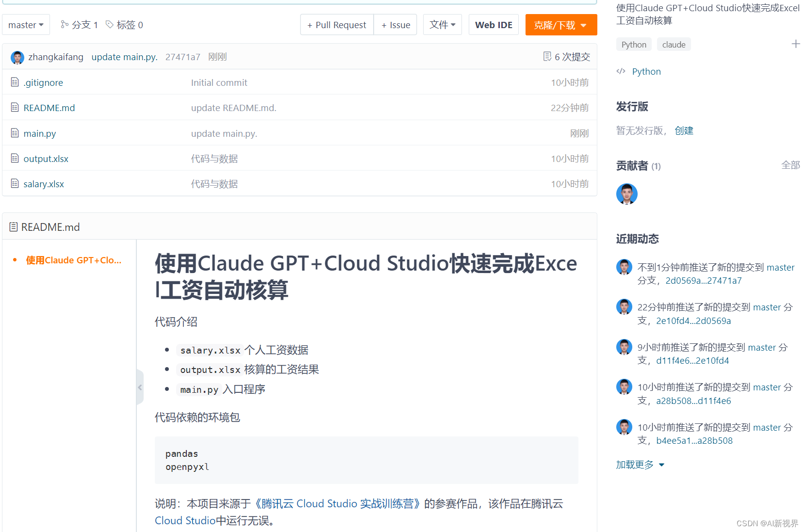View the 6 次提交 commit history
The height and width of the screenshot is (532, 806).
[572, 57]
